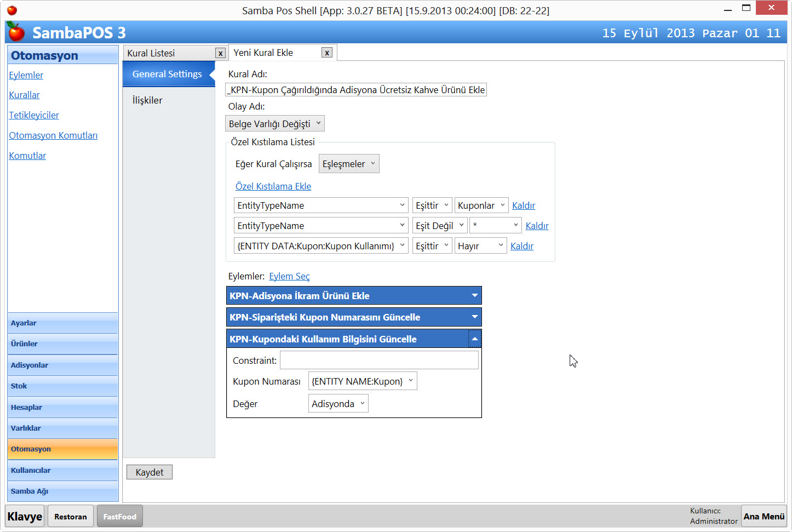Click the Ana Menü button
The image size is (792, 532).
click(764, 516)
